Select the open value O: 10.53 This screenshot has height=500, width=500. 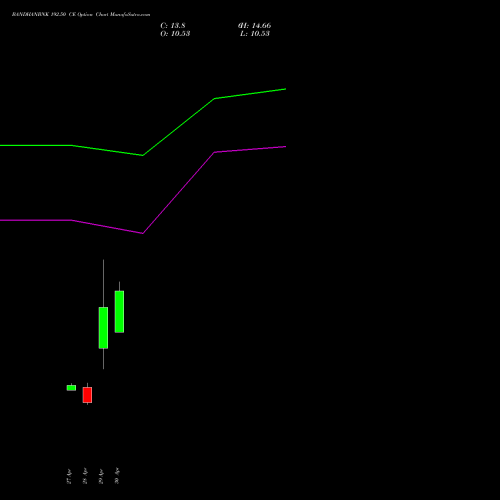tap(175, 34)
